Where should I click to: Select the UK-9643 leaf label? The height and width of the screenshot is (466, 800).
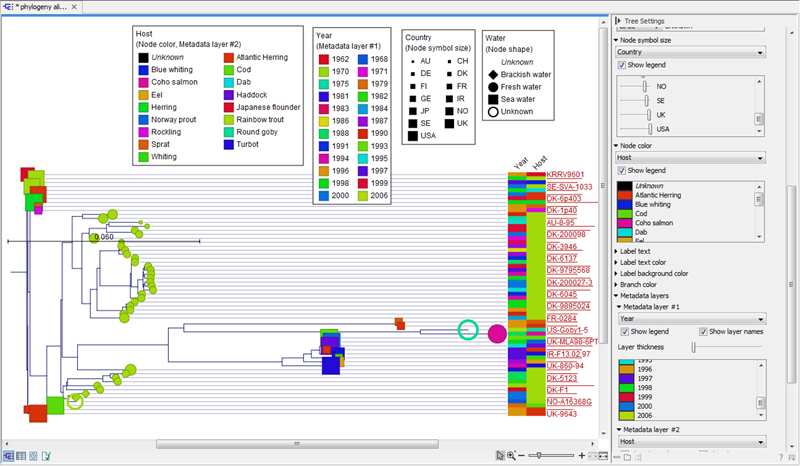561,414
